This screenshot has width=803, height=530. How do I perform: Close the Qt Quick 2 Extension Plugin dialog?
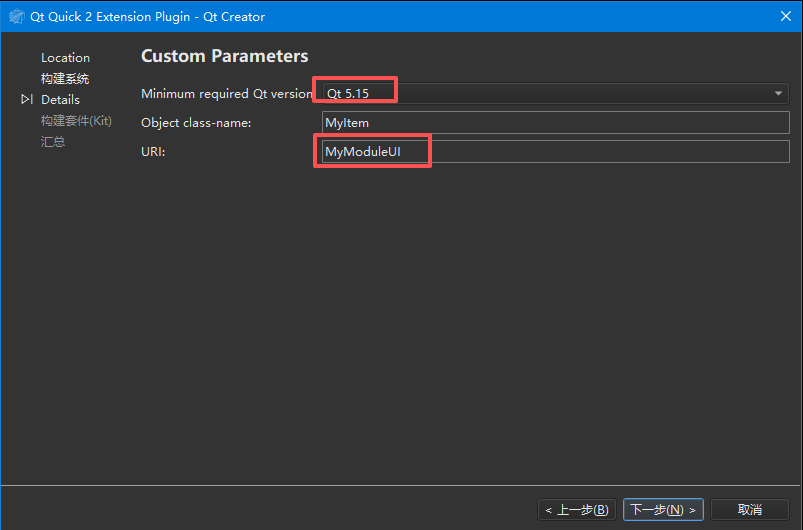click(786, 16)
